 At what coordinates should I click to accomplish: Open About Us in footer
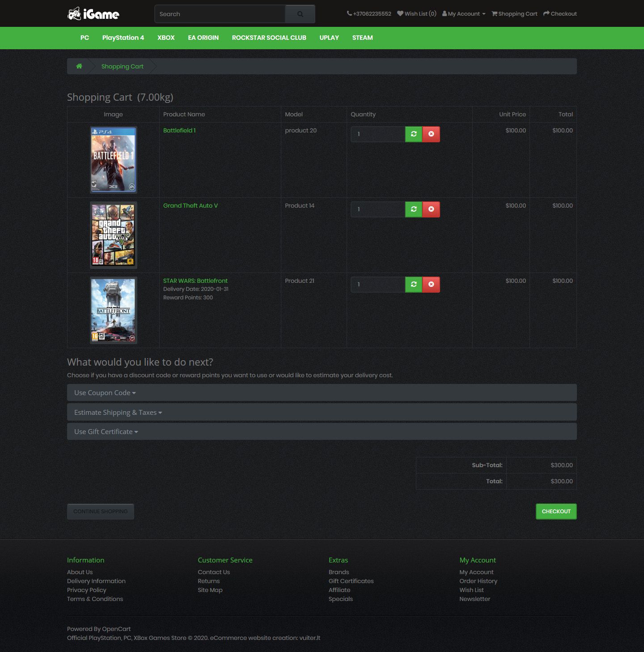(x=80, y=572)
